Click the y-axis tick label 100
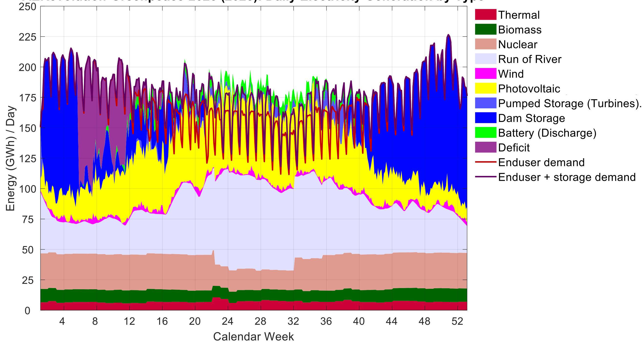This screenshot has height=350, width=644. [x=28, y=189]
